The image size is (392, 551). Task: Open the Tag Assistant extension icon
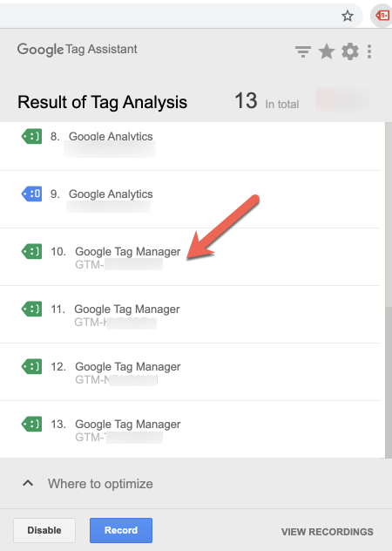[382, 16]
